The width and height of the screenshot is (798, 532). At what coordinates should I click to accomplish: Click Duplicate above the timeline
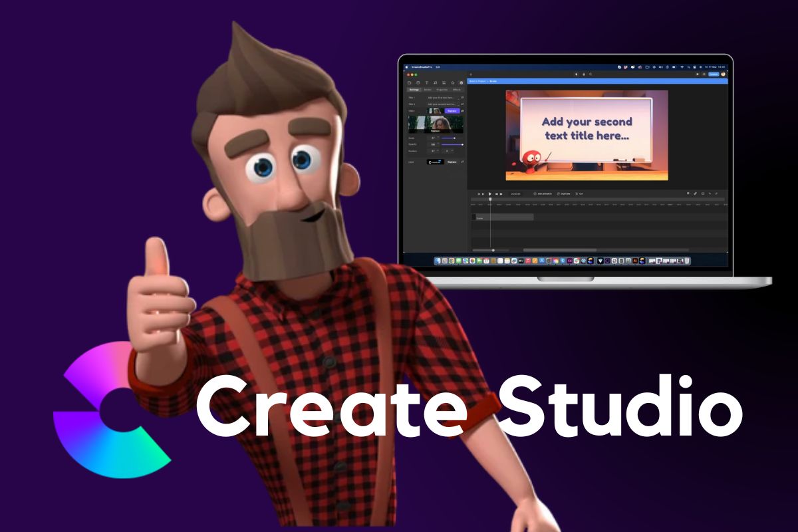563,194
